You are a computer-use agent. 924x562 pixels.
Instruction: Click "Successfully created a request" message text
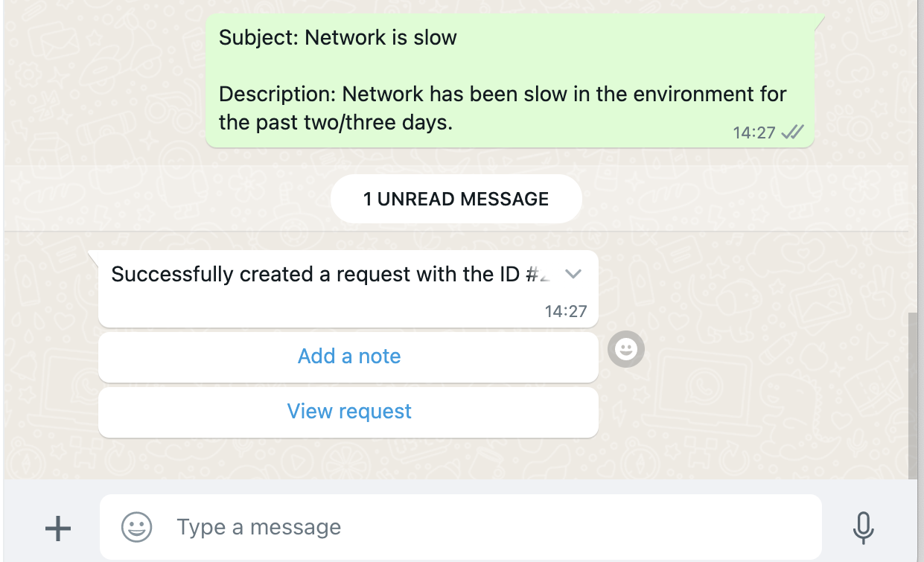313,274
